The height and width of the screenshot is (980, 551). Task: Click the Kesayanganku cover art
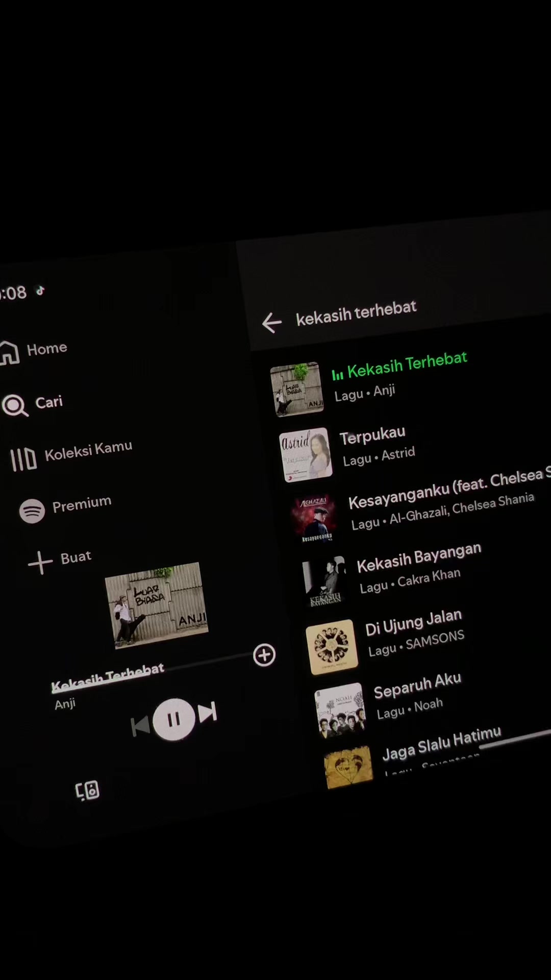314,518
